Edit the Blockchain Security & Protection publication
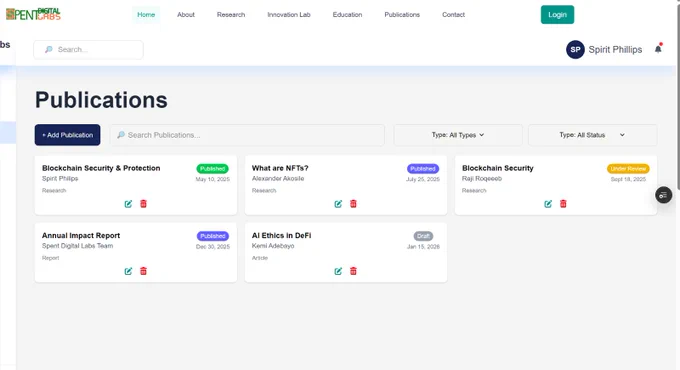The height and width of the screenshot is (370, 680). click(128, 204)
